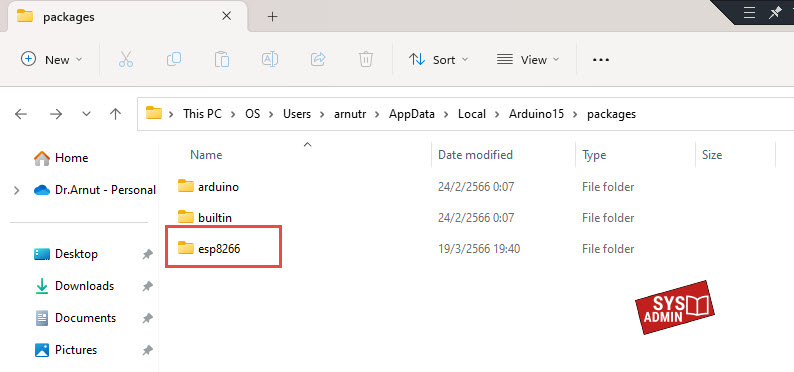The width and height of the screenshot is (794, 372).
Task: Sort by Type column header
Action: (594, 155)
